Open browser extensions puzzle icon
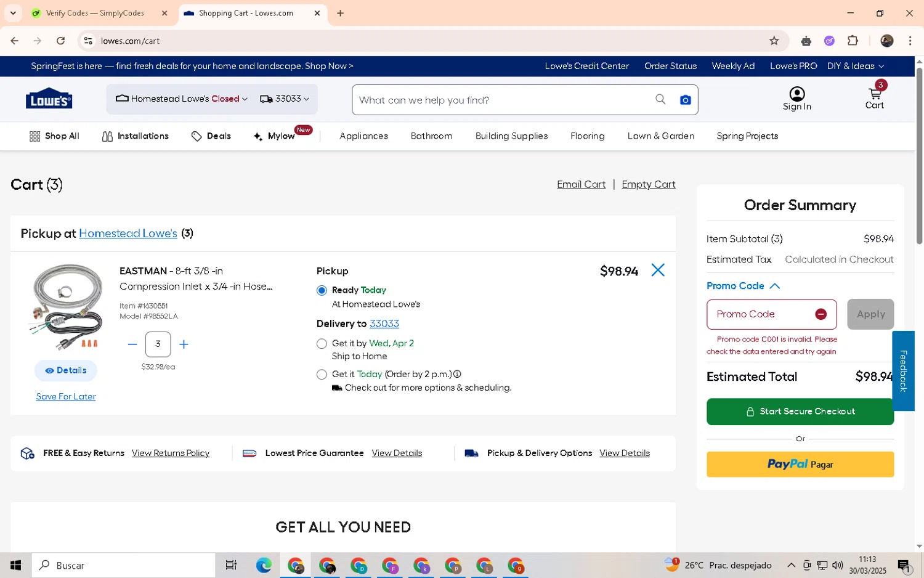 pos(853,41)
